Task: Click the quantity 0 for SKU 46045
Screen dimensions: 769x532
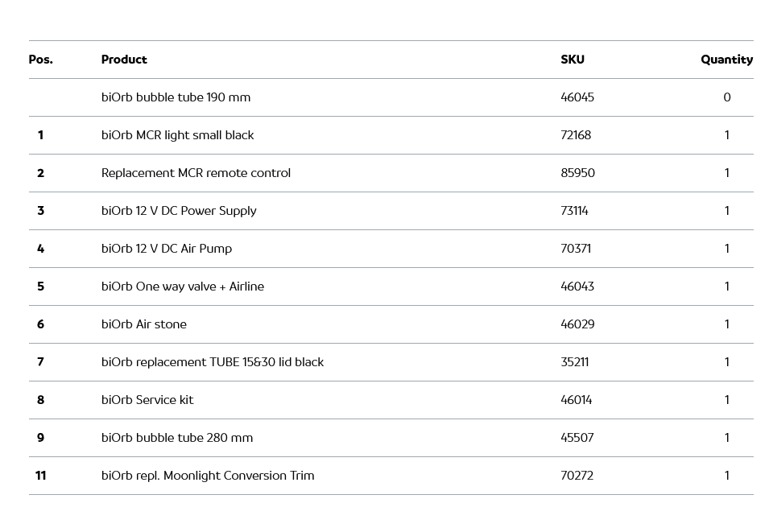Action: click(726, 97)
